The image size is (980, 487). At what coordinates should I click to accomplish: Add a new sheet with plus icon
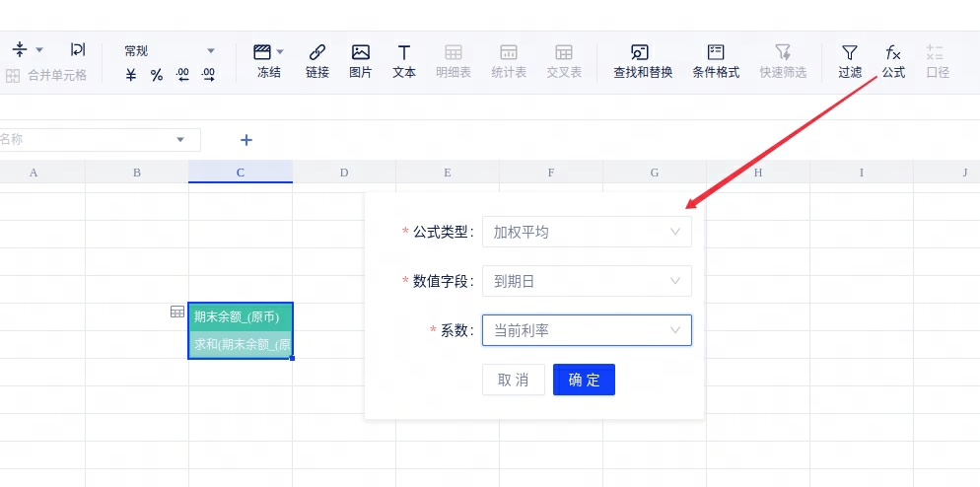coord(246,140)
